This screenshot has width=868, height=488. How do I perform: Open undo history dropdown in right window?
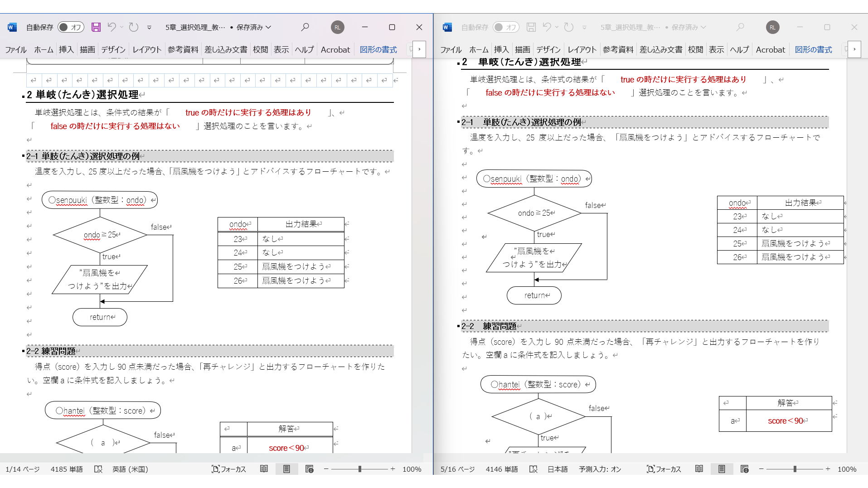(x=557, y=27)
